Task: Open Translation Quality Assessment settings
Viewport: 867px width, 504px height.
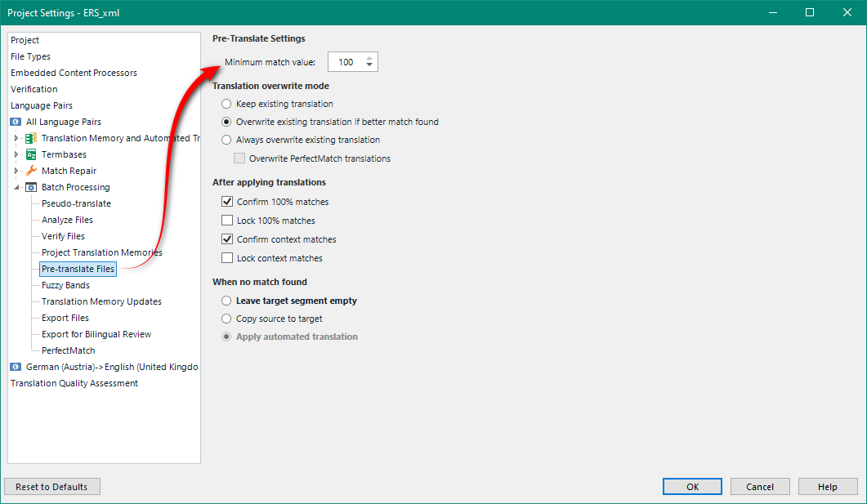Action: click(x=74, y=383)
